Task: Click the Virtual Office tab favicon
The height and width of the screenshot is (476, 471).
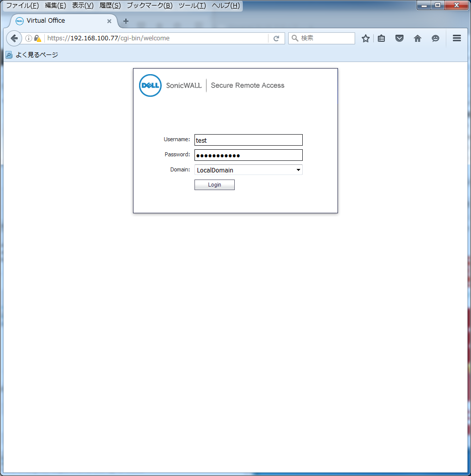Action: (20, 21)
